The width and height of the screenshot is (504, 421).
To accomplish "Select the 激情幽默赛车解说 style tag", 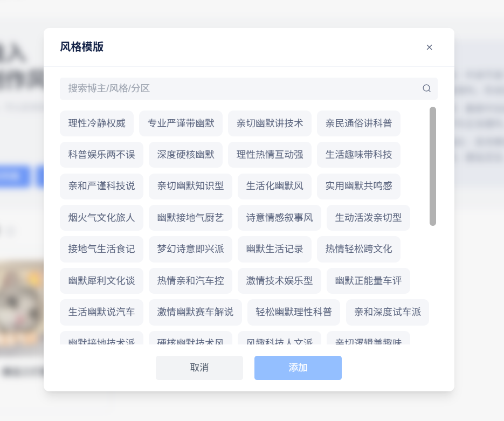I will click(x=195, y=312).
